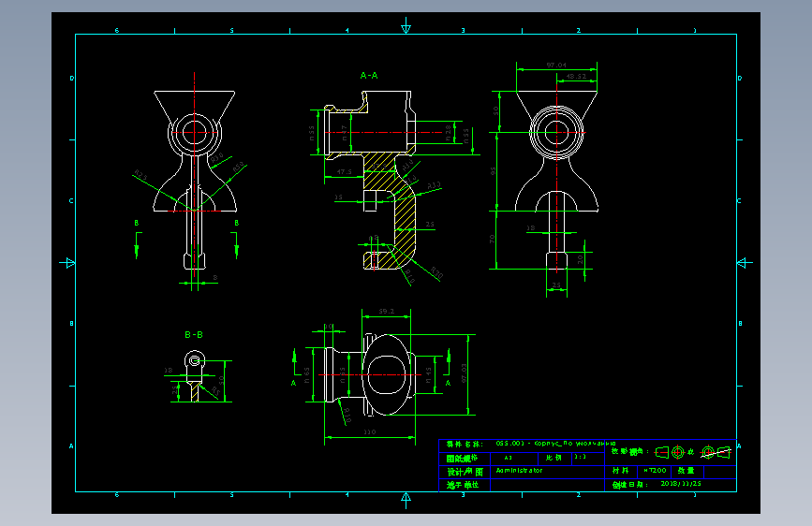Select the right A section-cut arrow
812x526 pixels.
coord(448,361)
